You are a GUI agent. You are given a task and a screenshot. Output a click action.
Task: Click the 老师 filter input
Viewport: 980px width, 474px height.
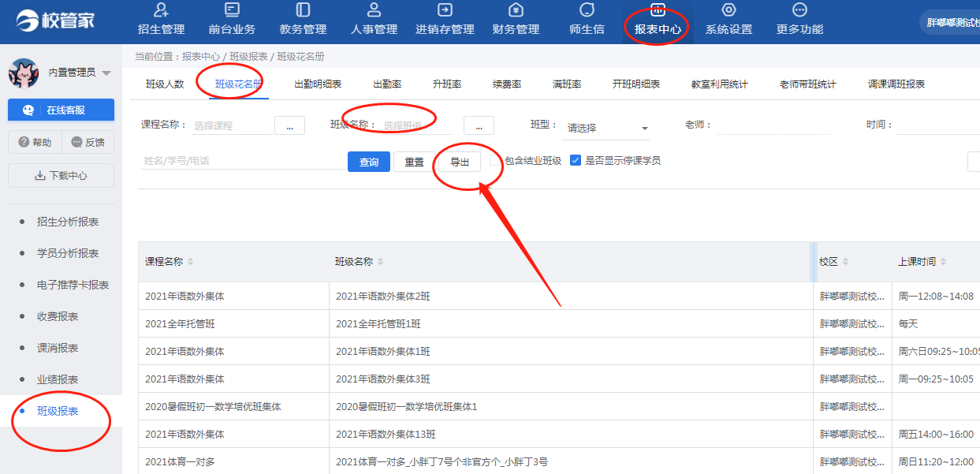click(x=773, y=125)
